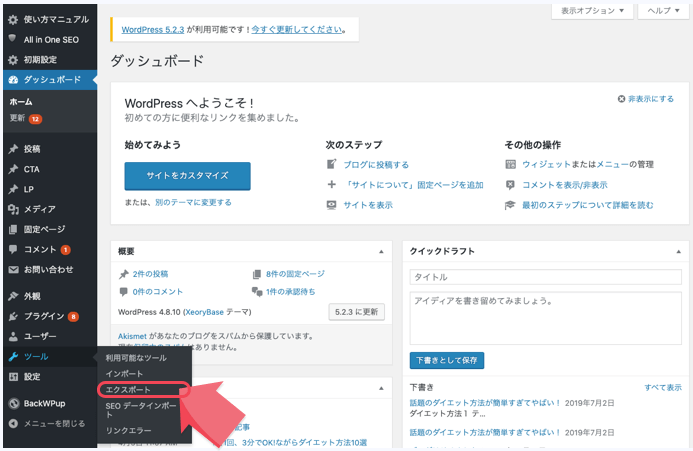The height and width of the screenshot is (451, 693).
Task: Click the comment toggle icon beside コメントを表示/非表示
Action: pos(510,185)
